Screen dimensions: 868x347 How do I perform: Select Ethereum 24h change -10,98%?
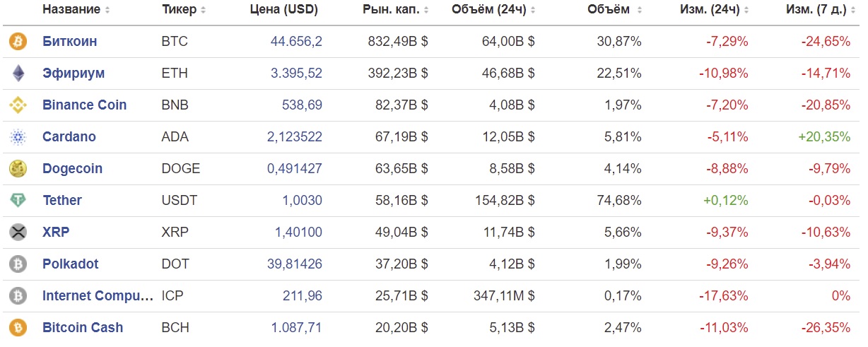[724, 73]
